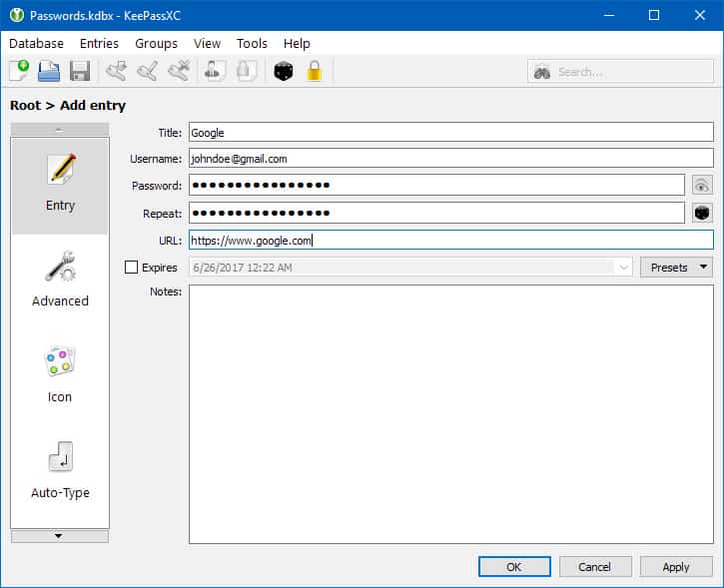Open the Auto-Type section in sidebar

pos(60,471)
